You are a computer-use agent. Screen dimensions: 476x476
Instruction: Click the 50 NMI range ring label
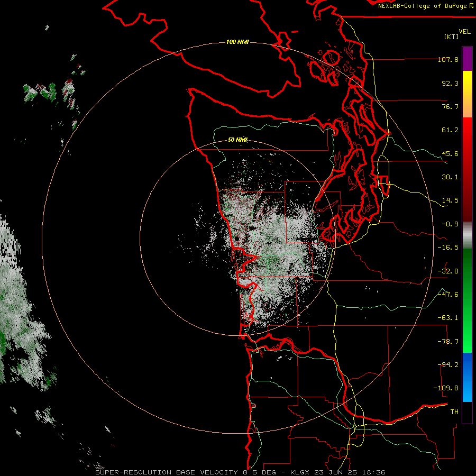coord(237,140)
